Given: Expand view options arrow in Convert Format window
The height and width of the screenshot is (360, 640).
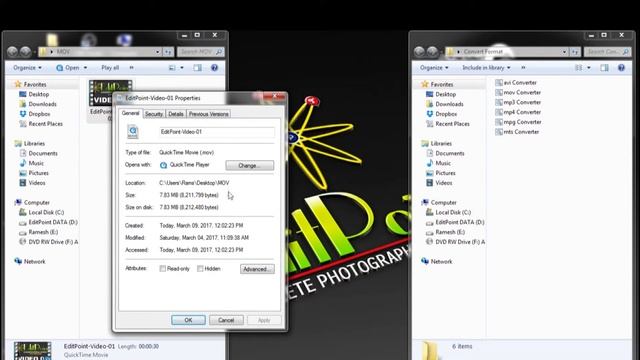Looking at the screenshot, I should point(589,68).
